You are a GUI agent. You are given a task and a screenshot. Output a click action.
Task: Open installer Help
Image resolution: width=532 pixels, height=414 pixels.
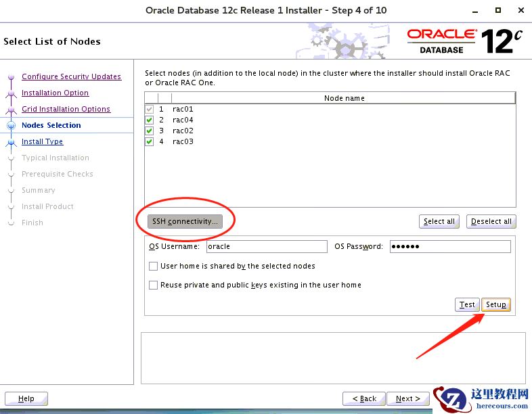click(x=26, y=398)
